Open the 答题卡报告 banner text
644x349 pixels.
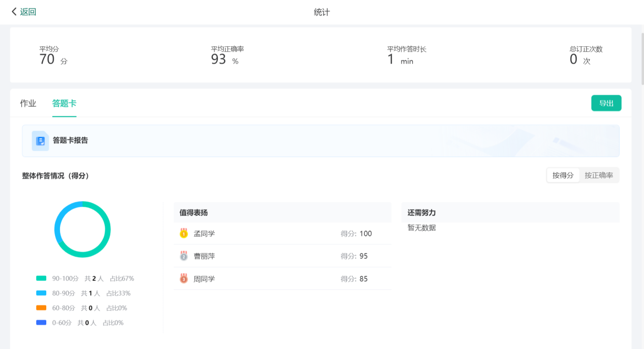click(70, 140)
